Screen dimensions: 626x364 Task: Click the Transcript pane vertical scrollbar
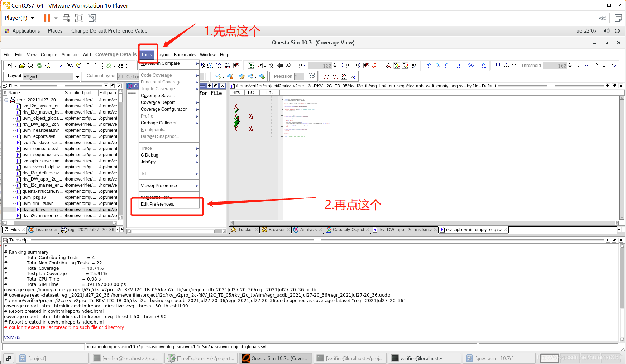[622, 292]
